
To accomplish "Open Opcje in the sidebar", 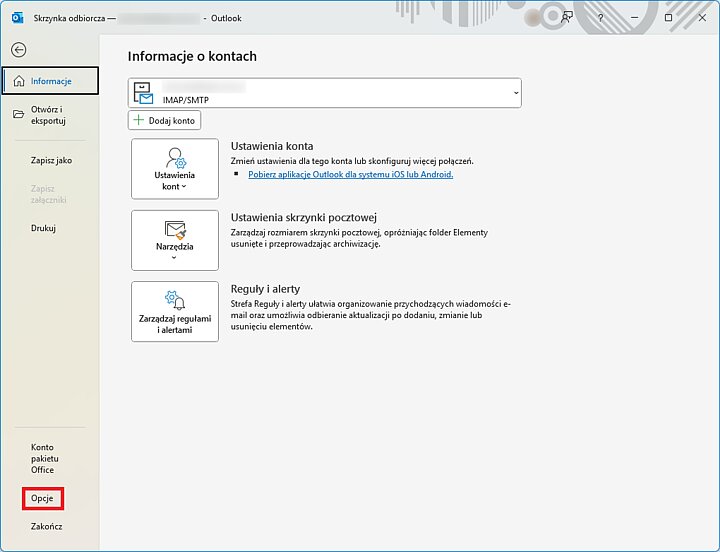I will tap(42, 498).
